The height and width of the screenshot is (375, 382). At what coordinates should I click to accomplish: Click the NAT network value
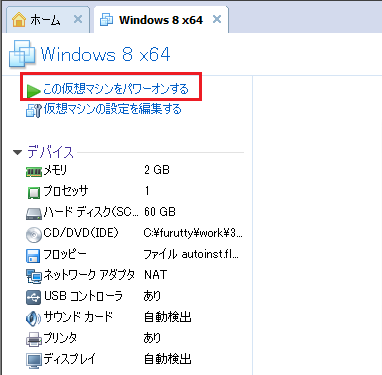(155, 275)
